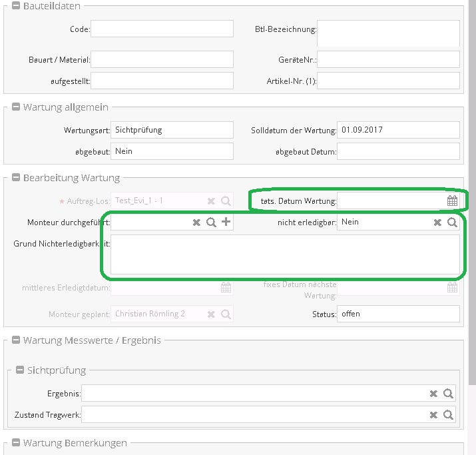
Task: Clear the nicht erledigbar value
Action: pos(437,223)
